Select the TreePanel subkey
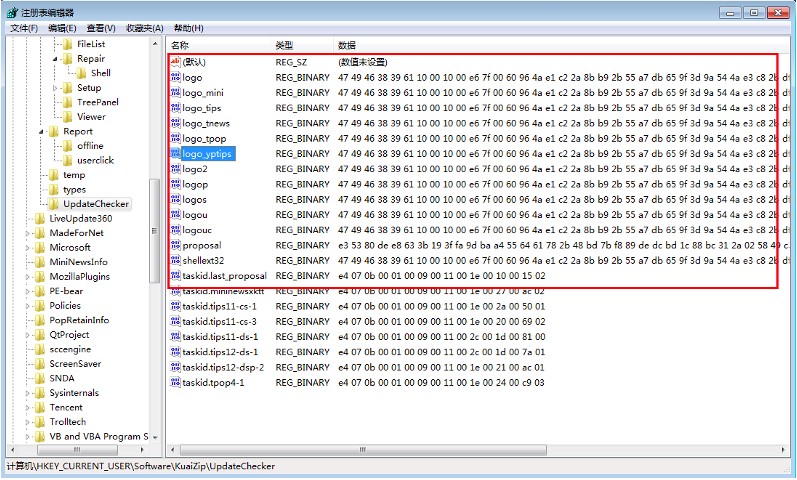797x480 pixels. (98, 102)
